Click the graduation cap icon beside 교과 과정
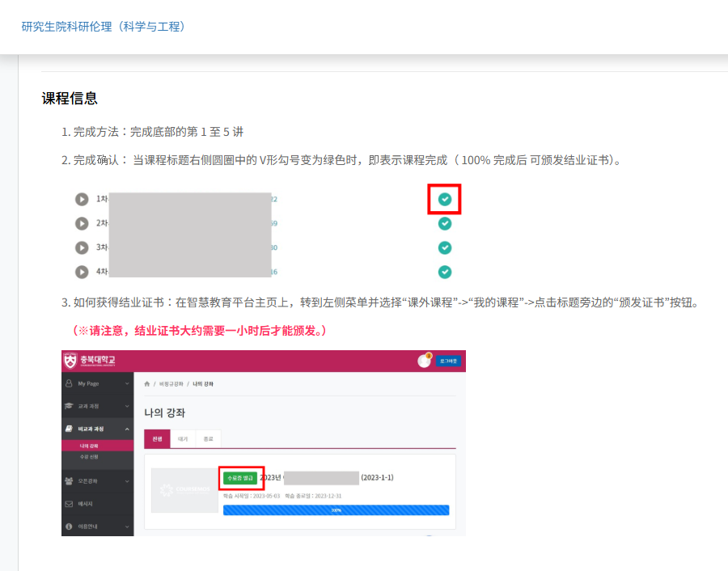Viewport: 728px width, 571px height. pos(69,406)
